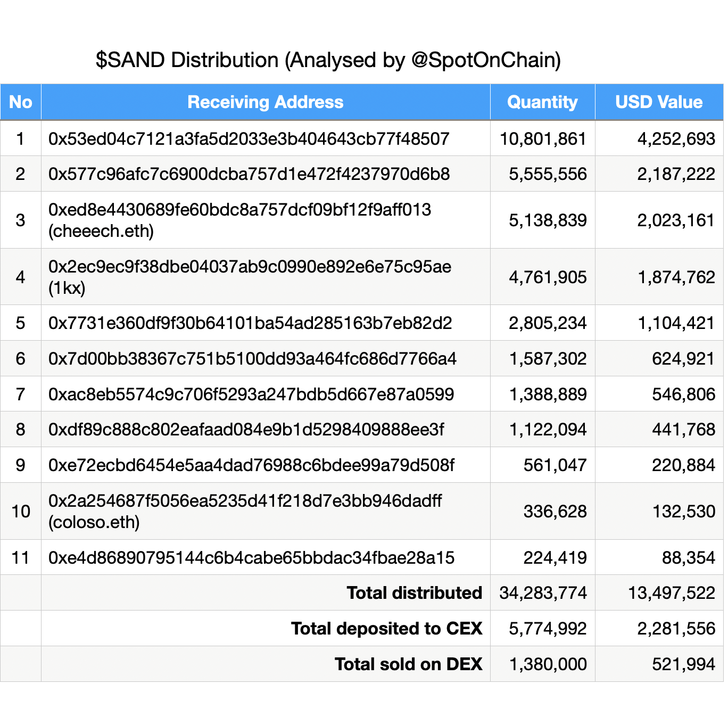Image resolution: width=728 pixels, height=725 pixels.
Task: Click the 'Quantity' column header
Action: (x=542, y=102)
